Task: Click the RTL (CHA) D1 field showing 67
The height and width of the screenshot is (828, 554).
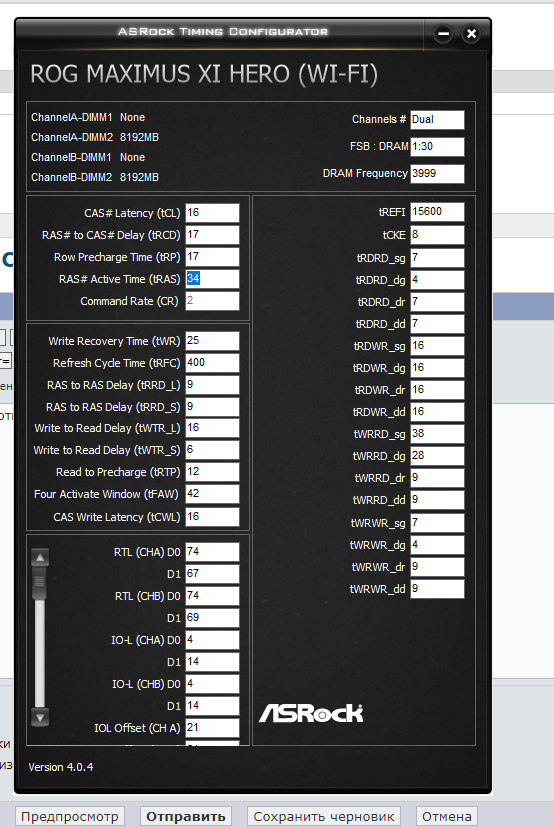Action: click(x=212, y=574)
